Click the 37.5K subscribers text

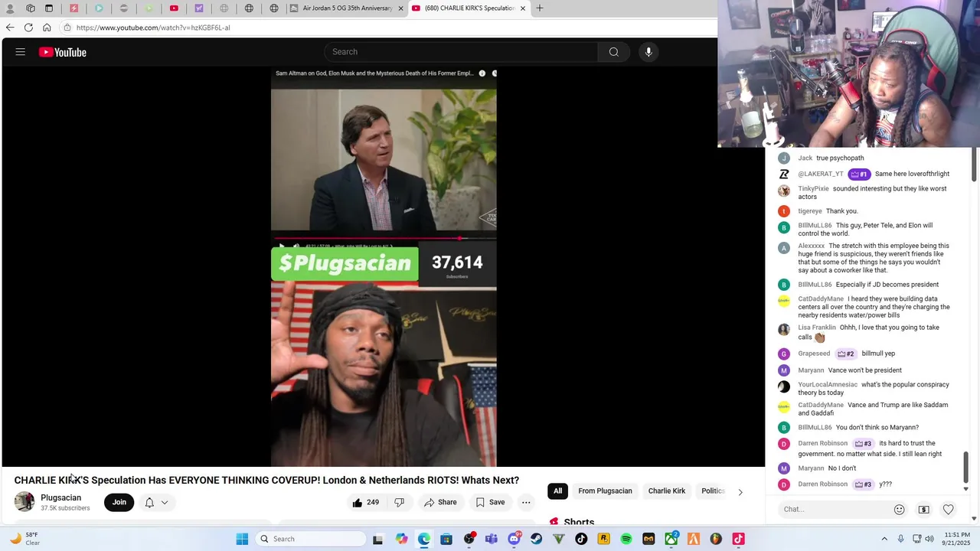click(x=65, y=508)
